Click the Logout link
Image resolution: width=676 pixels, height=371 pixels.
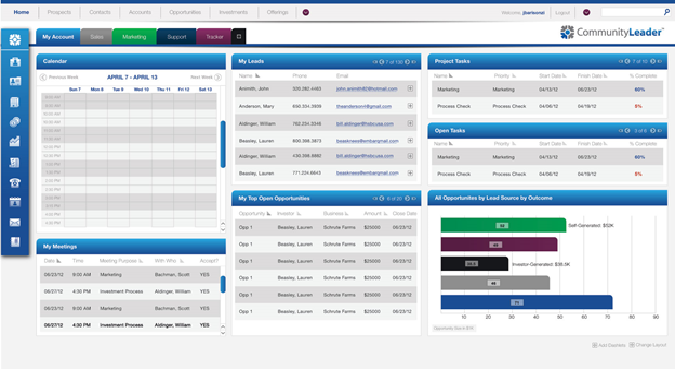click(x=563, y=13)
